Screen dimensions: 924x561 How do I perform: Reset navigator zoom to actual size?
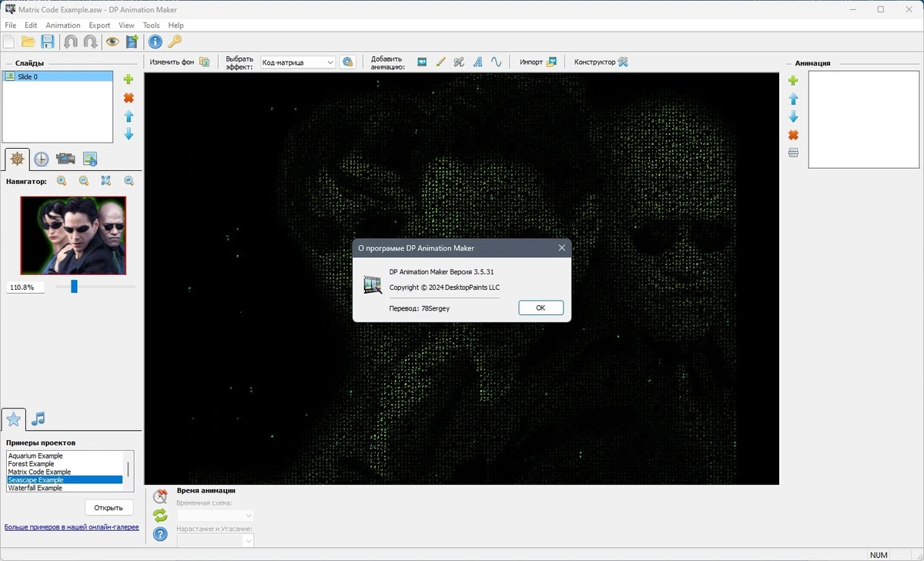pyautogui.click(x=129, y=181)
